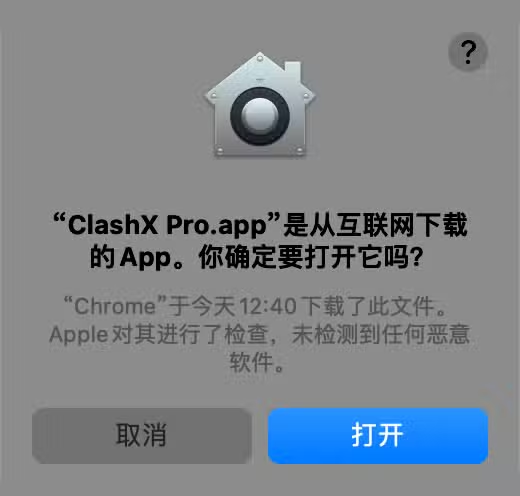Click the "未检测到任何恶意" text
This screenshot has height=496, width=520.
[x=381, y=334]
